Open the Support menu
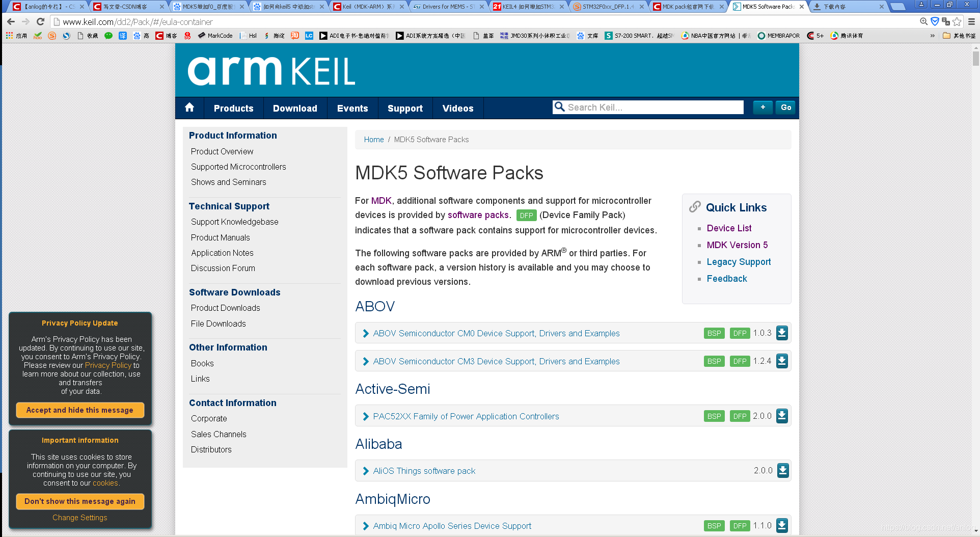The width and height of the screenshot is (980, 537). click(x=405, y=108)
